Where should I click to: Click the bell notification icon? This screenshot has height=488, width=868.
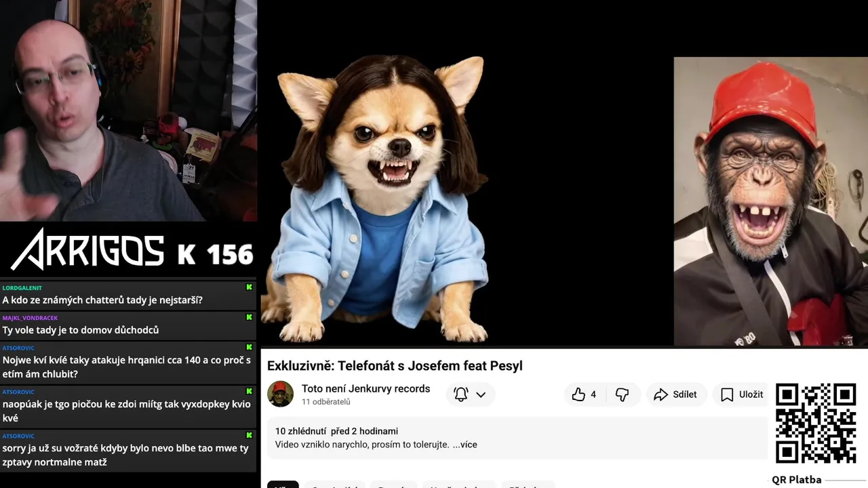[461, 394]
